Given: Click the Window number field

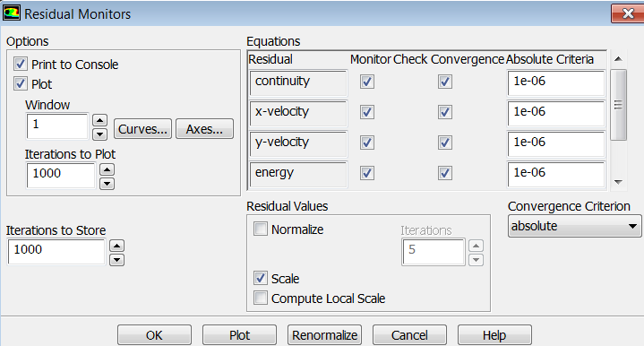Looking at the screenshot, I should pos(57,126).
